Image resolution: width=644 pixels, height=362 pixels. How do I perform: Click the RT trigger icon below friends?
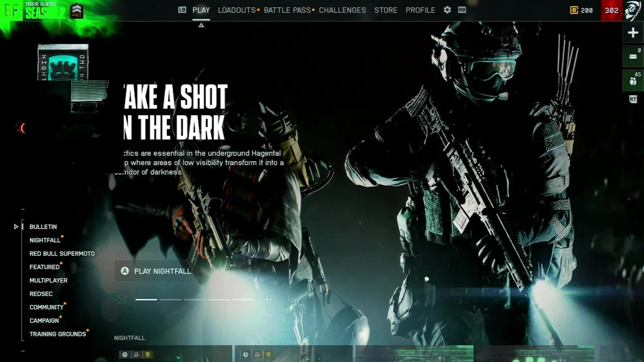point(633,100)
